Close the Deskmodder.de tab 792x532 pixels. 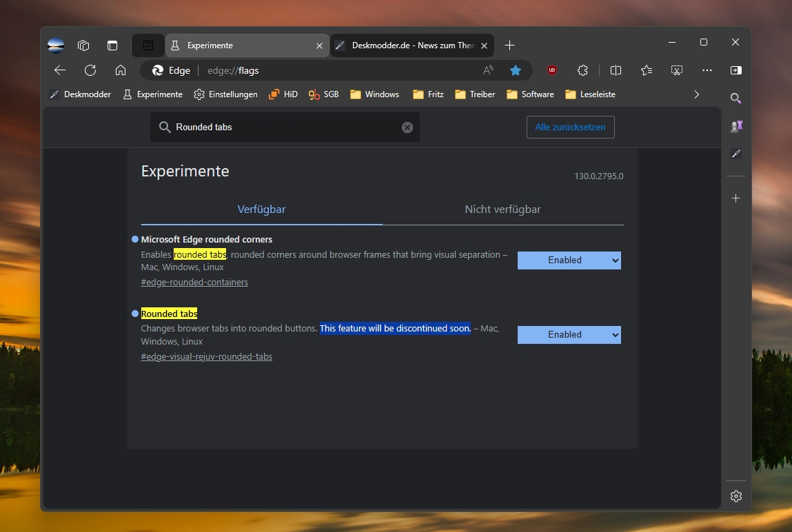tap(484, 46)
